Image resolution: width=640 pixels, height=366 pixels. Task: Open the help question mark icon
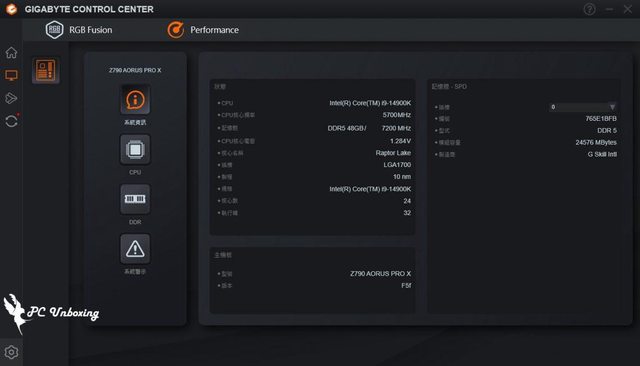[x=589, y=9]
